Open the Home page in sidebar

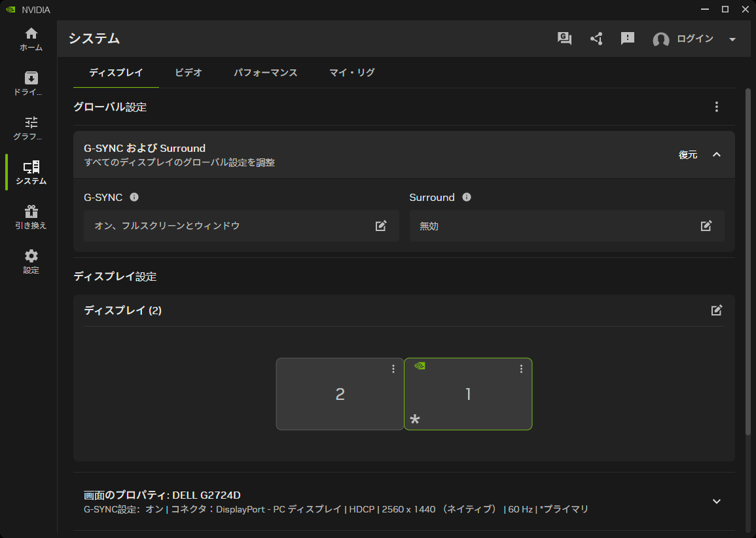[31, 39]
